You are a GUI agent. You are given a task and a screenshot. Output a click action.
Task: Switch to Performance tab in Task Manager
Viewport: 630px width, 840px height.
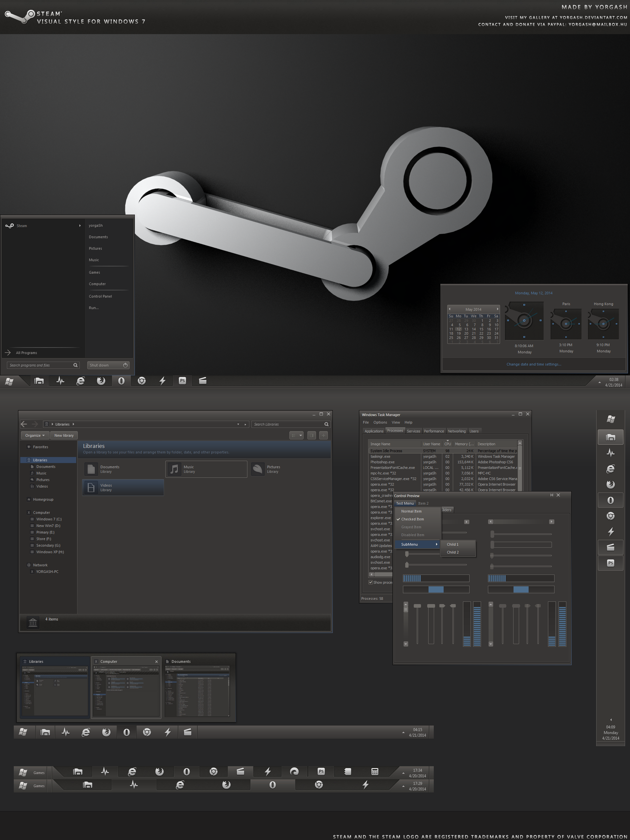click(x=434, y=431)
